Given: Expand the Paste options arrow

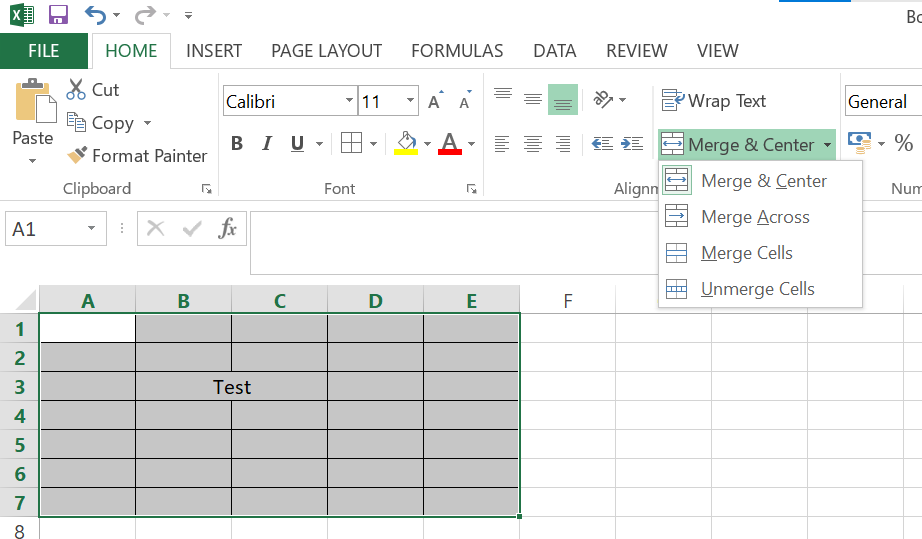Looking at the screenshot, I should [32, 160].
